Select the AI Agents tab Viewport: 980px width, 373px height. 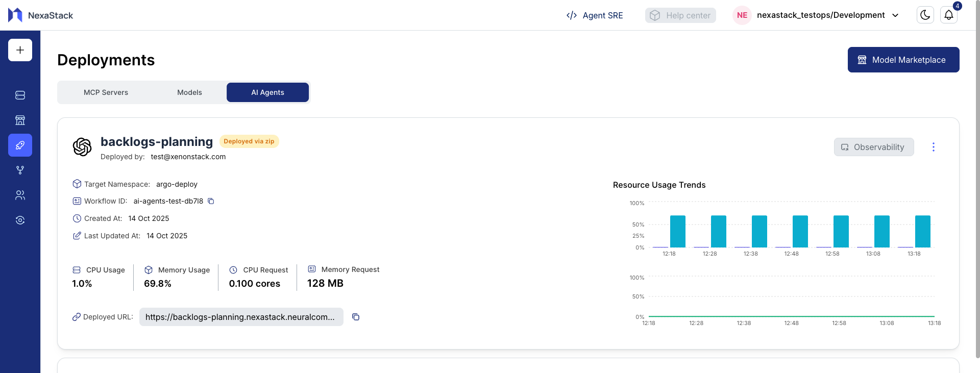click(x=267, y=92)
